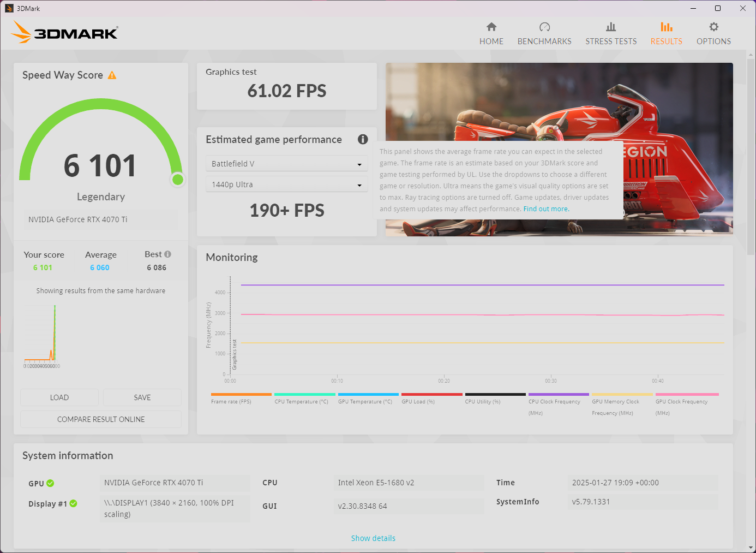This screenshot has height=553, width=756.
Task: Click the Intel Xeon E5-1680 v2 CPU value
Action: 409,483
